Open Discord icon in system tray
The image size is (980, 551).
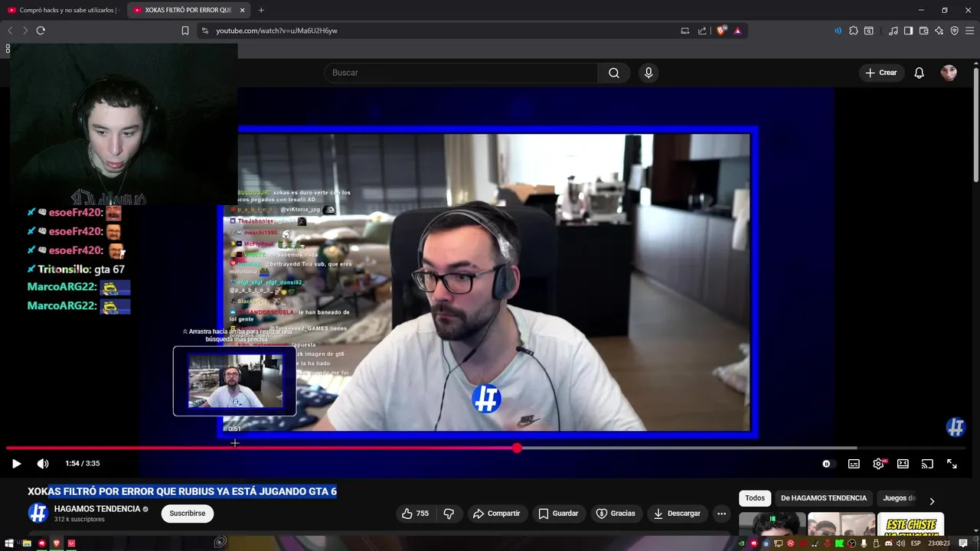[x=889, y=543]
